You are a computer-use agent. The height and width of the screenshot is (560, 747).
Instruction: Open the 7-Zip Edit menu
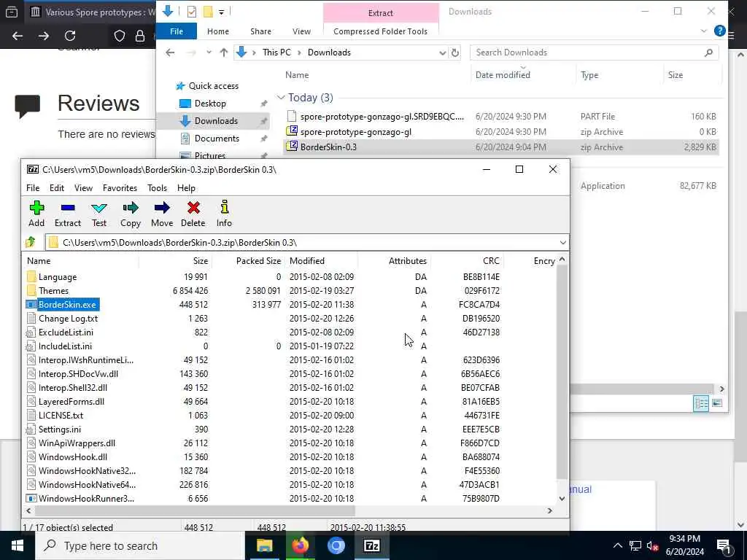(x=57, y=187)
